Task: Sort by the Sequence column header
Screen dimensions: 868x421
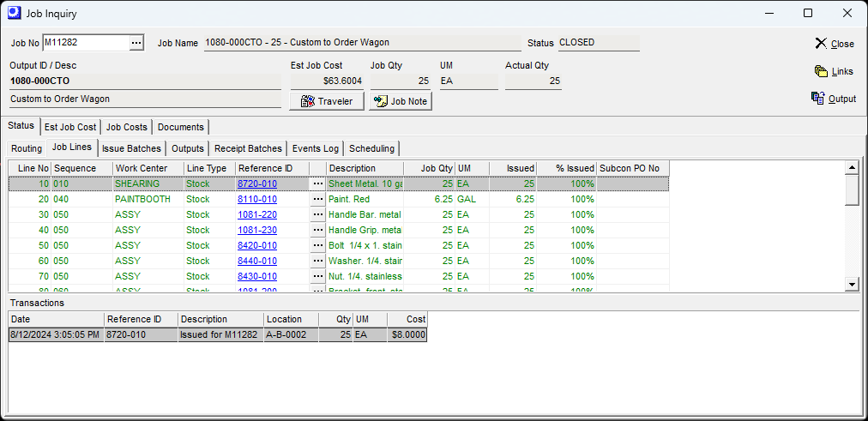Action: tap(82, 168)
